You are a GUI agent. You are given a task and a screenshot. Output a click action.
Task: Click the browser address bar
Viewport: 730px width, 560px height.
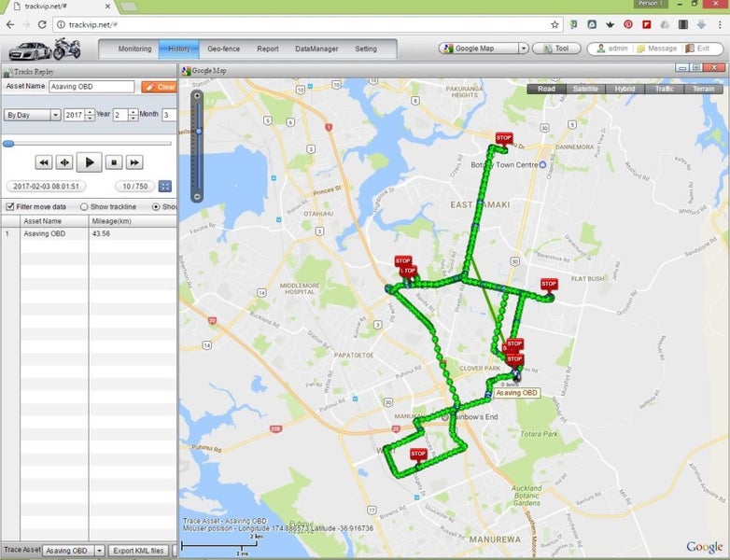click(x=307, y=24)
